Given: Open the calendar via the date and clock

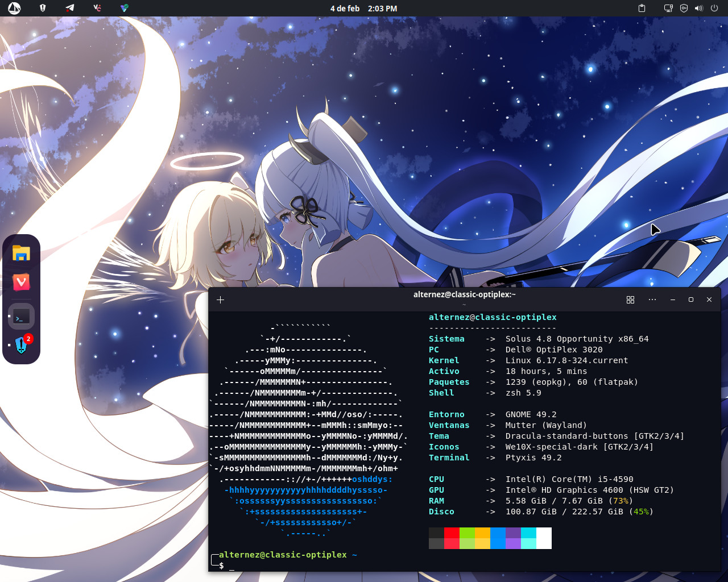Looking at the screenshot, I should [x=363, y=9].
